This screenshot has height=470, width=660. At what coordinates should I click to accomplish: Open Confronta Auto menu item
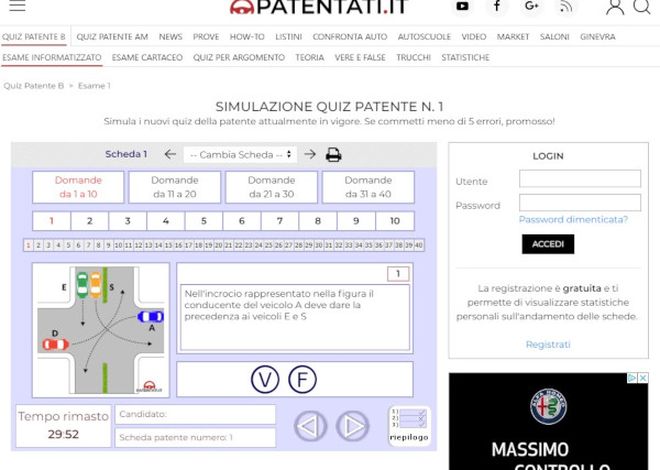pos(350,37)
